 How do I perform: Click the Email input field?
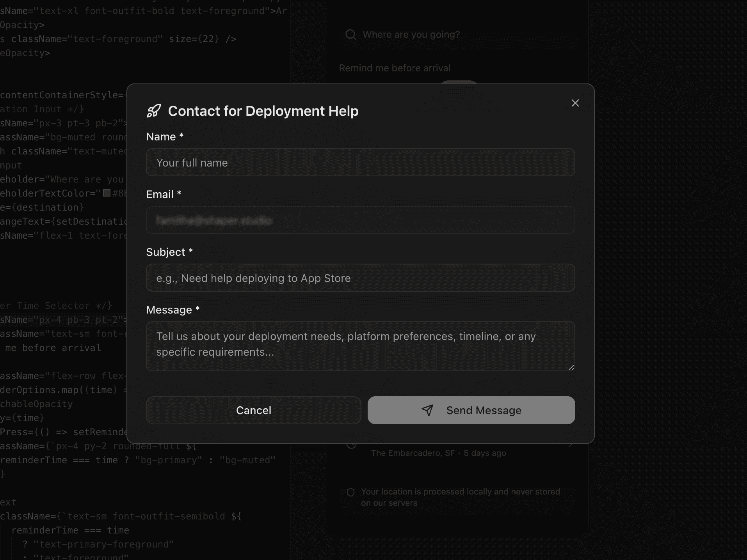tap(360, 220)
